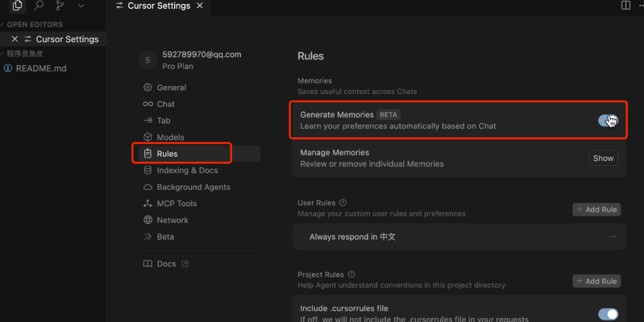The height and width of the screenshot is (322, 644).
Task: Close Cursor Settings in Open Editors
Action: pos(15,39)
